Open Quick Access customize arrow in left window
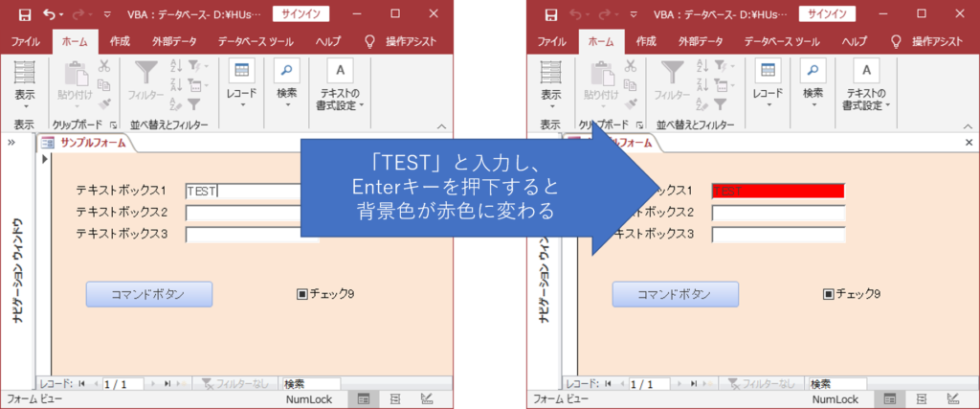 (x=107, y=13)
